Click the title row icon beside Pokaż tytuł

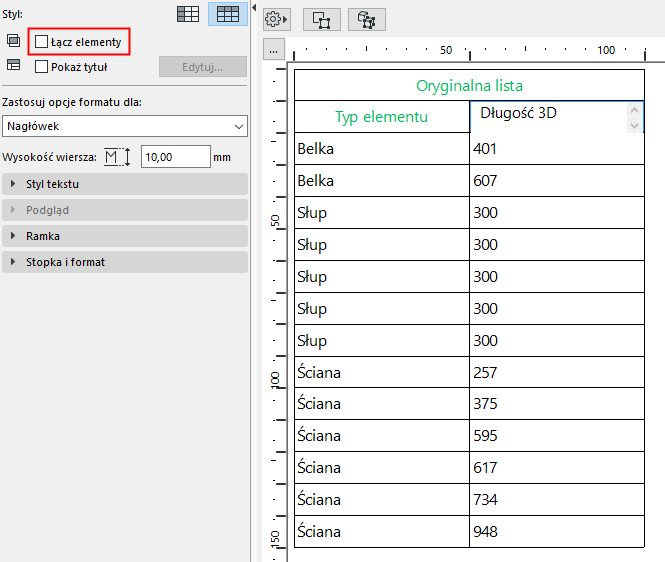tap(14, 65)
